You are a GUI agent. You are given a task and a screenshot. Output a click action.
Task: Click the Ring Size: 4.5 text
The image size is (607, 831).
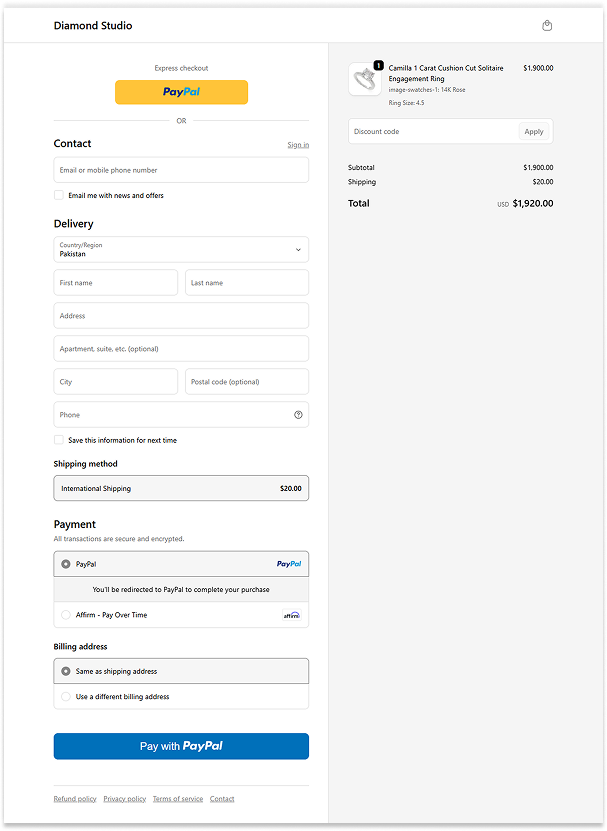(x=406, y=103)
